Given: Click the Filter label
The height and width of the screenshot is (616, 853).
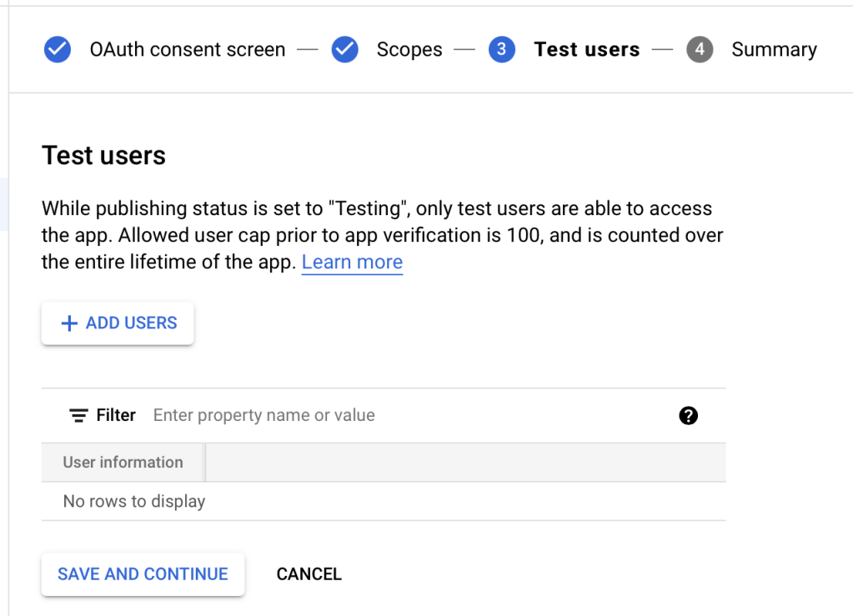Looking at the screenshot, I should pos(116,415).
